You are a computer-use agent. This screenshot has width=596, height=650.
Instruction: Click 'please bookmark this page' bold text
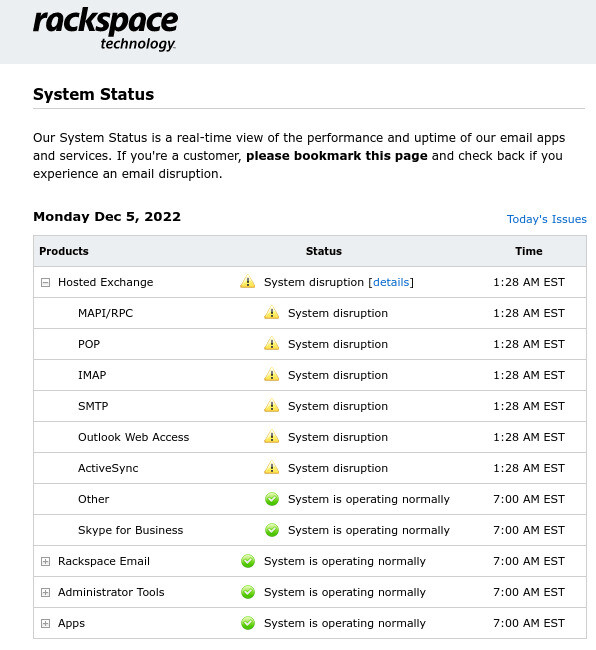[x=337, y=155]
